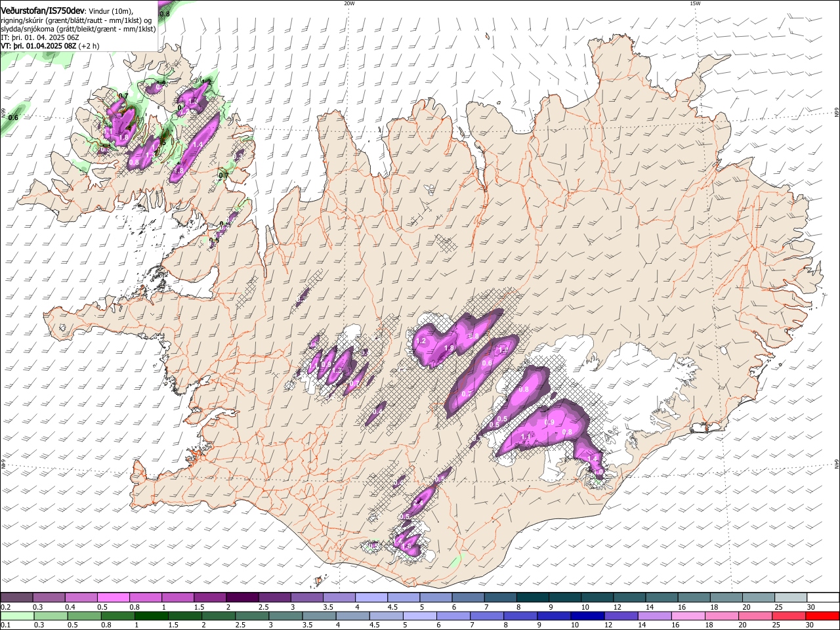840x630 pixels.
Task: Click the red-pink bottom-row swatch at 25
Action: click(787, 616)
